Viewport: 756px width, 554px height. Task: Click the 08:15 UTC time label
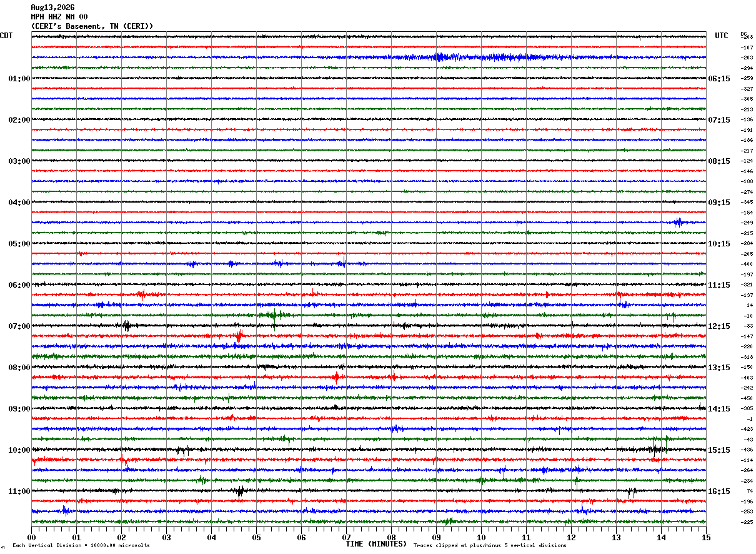tap(719, 161)
